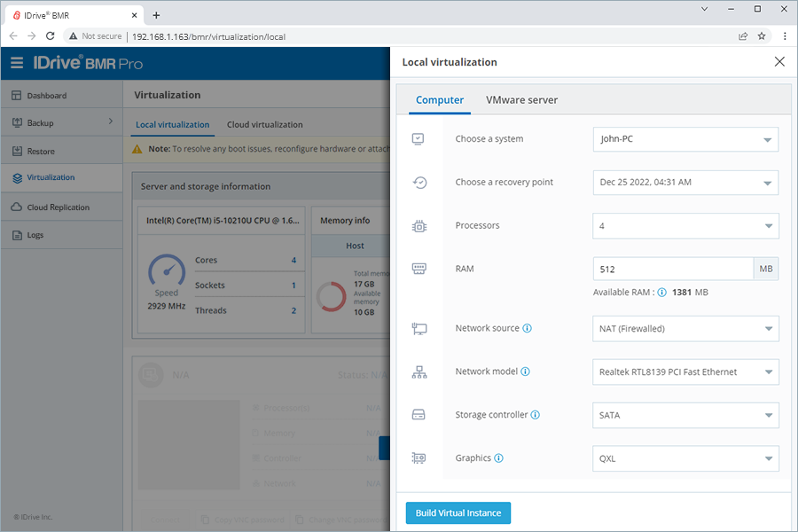Screen dimensions: 798x532
Task: Click the Build Virtual Instance button
Action: pos(458,512)
